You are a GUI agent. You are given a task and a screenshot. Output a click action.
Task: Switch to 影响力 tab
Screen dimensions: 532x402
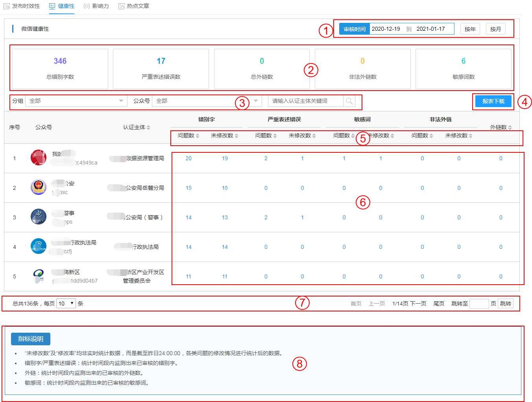click(96, 6)
